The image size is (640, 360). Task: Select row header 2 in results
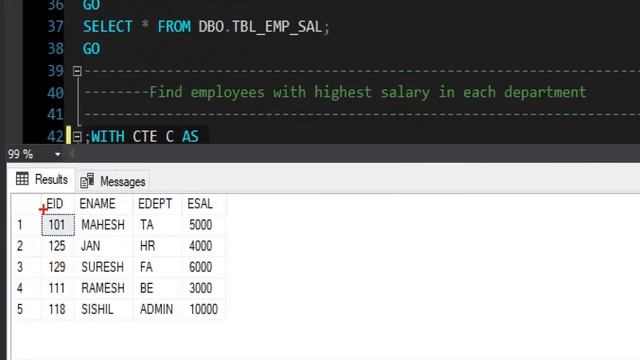[x=26, y=246]
